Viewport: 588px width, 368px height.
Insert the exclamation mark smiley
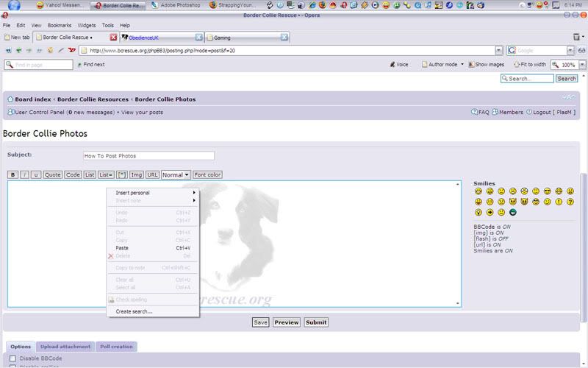click(x=559, y=202)
